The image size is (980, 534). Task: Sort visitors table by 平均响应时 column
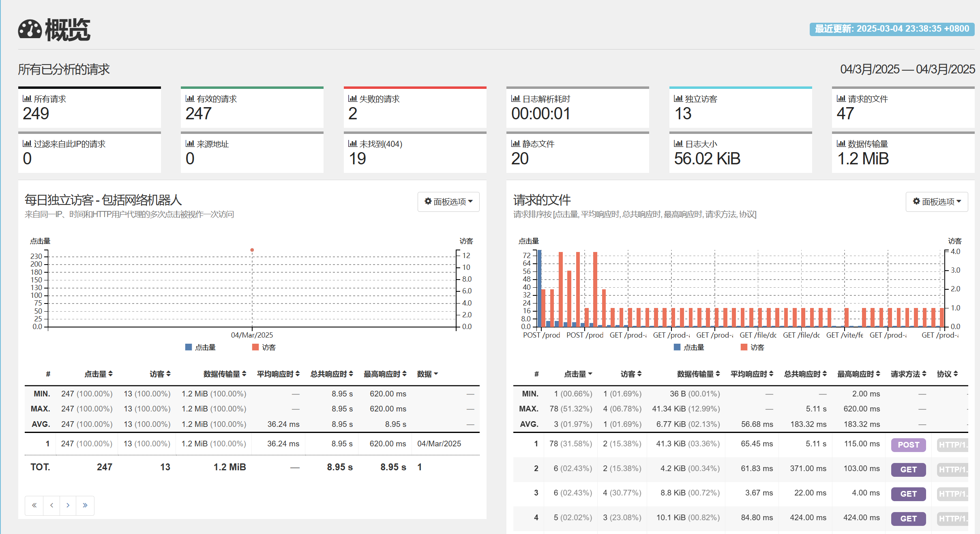[278, 374]
